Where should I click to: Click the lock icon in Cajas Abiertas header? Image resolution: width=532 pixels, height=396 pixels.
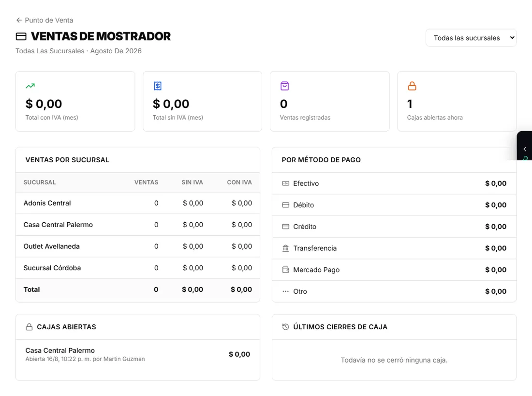29,327
